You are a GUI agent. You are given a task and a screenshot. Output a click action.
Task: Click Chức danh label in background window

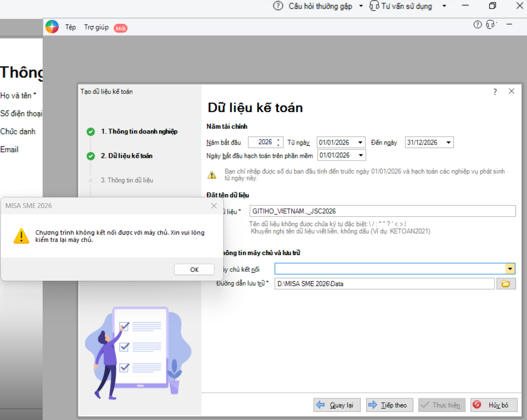point(18,132)
